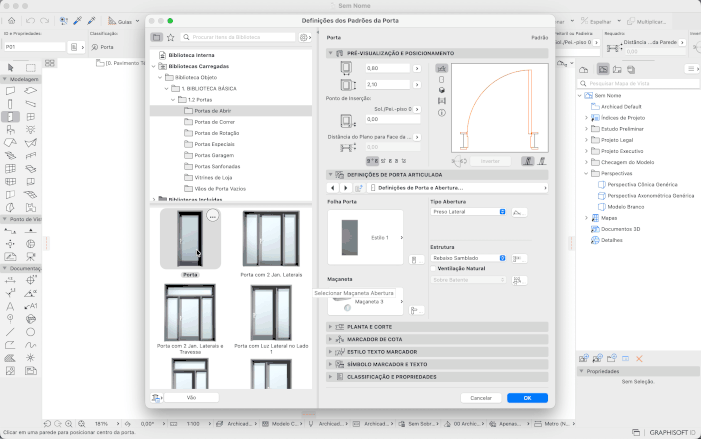This screenshot has height=439, width=701.
Task: Click the Pesquisar Mapa de Vista search field
Action: point(638,83)
